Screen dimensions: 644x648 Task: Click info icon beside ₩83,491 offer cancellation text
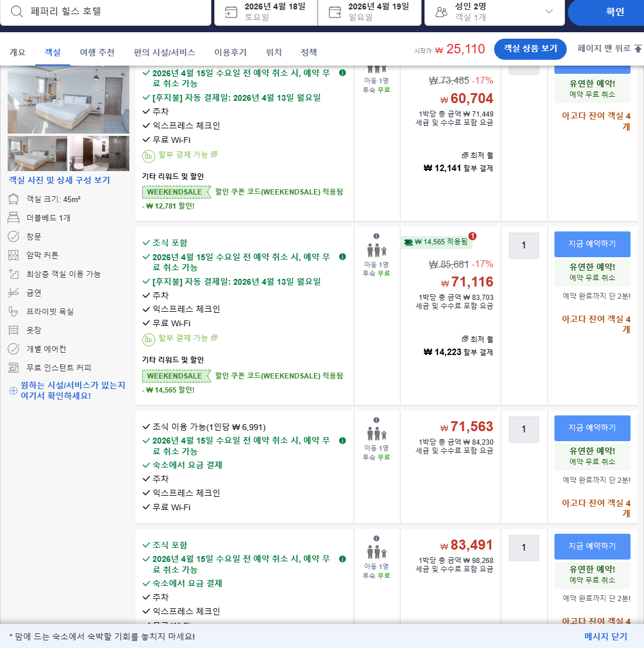pos(342,559)
